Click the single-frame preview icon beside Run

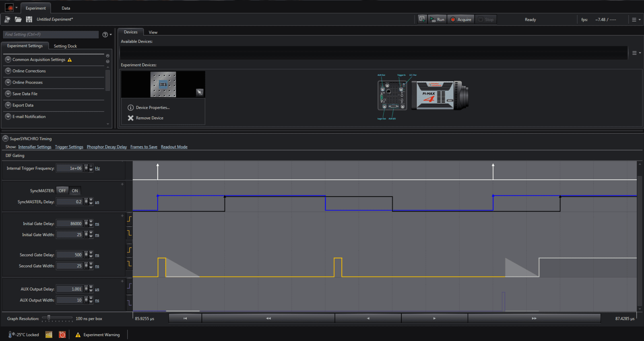click(x=422, y=19)
